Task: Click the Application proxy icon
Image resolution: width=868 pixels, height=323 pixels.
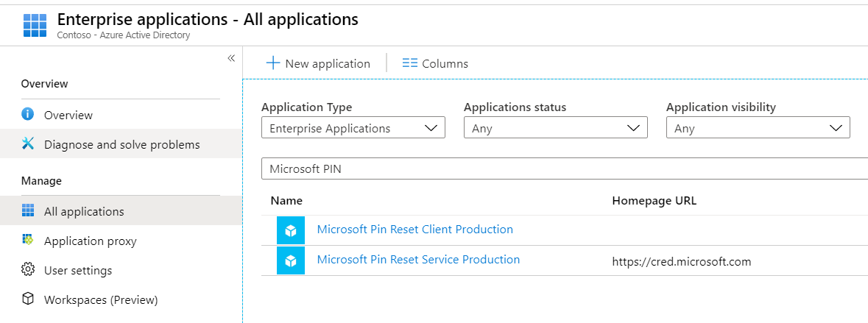Action: [x=28, y=241]
